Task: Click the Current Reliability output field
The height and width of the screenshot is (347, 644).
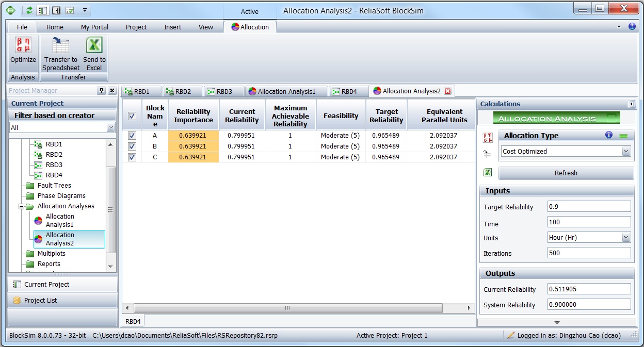Action: click(x=589, y=289)
